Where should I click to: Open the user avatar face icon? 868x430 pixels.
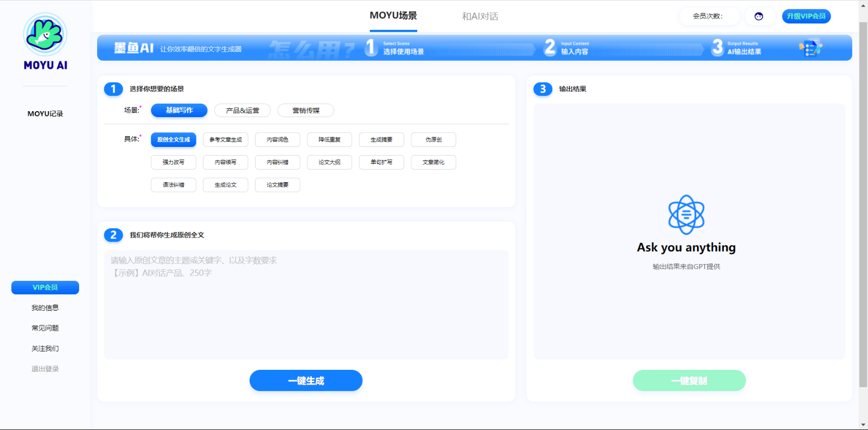coord(758,16)
